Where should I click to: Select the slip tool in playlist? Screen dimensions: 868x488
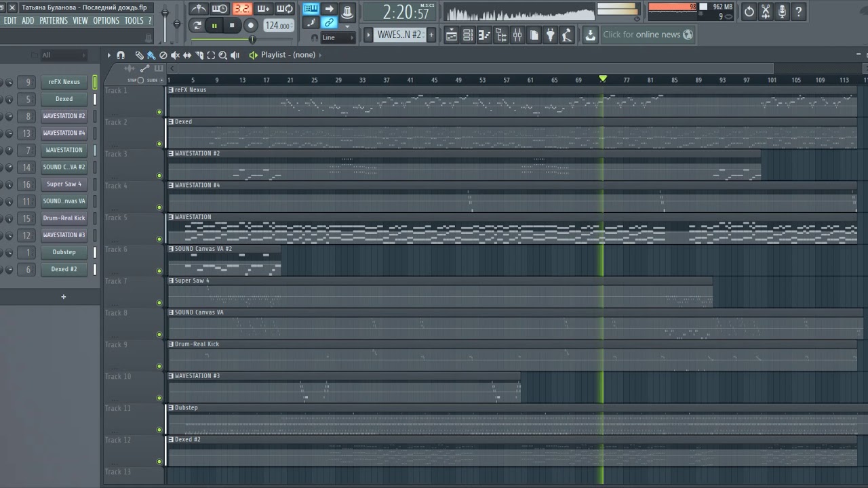pyautogui.click(x=187, y=55)
